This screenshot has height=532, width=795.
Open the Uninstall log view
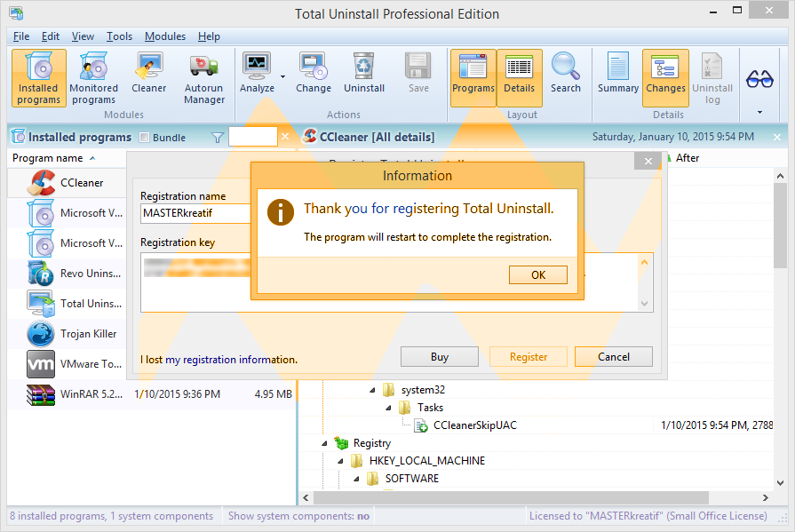[712, 78]
